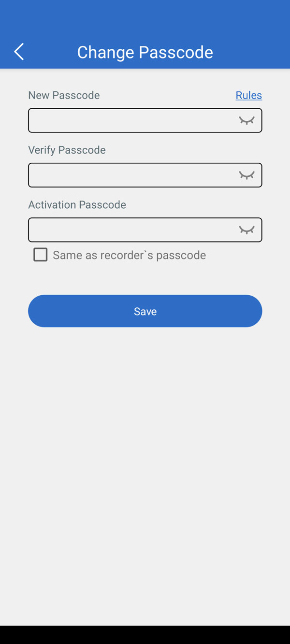The image size is (290, 644).
Task: Select the Activation Passcode text box
Action: coord(130,229)
